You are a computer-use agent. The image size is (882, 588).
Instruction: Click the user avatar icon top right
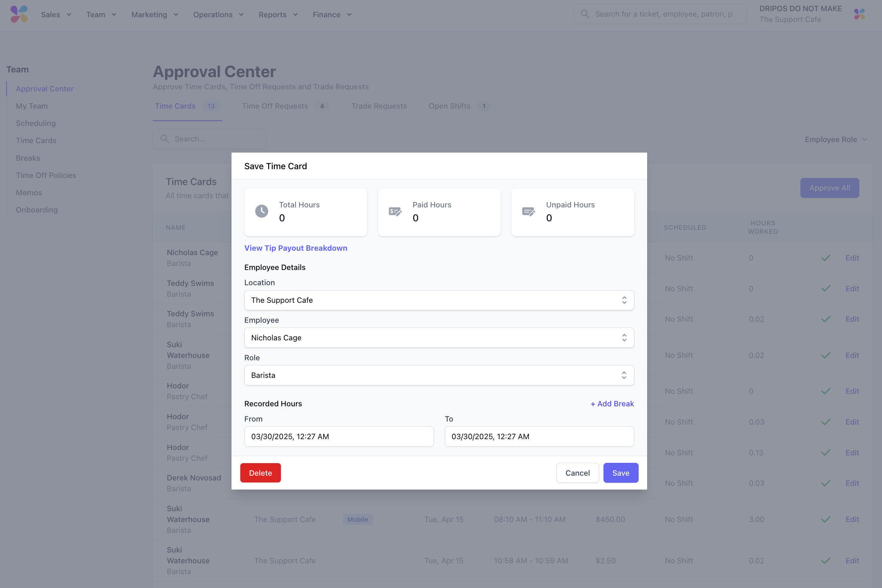point(859,14)
